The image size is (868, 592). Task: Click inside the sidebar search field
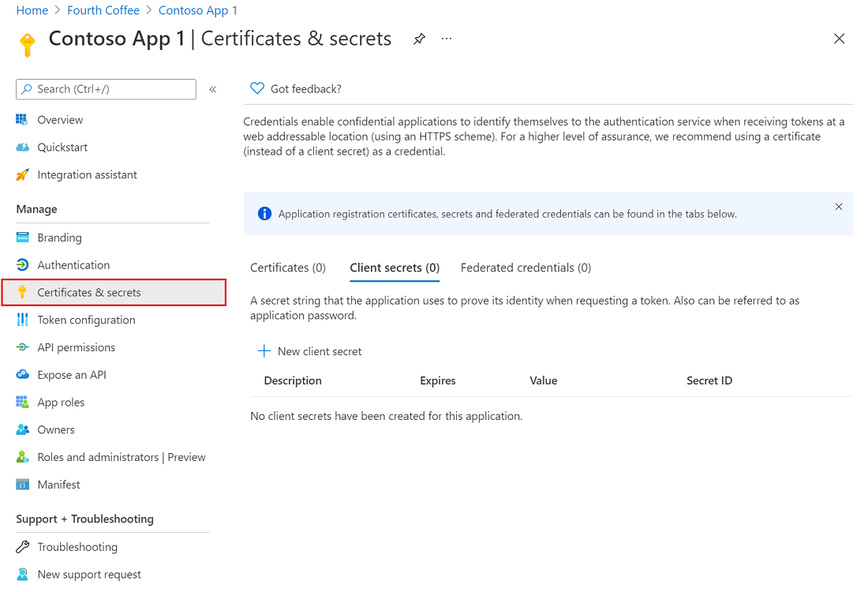pos(106,89)
